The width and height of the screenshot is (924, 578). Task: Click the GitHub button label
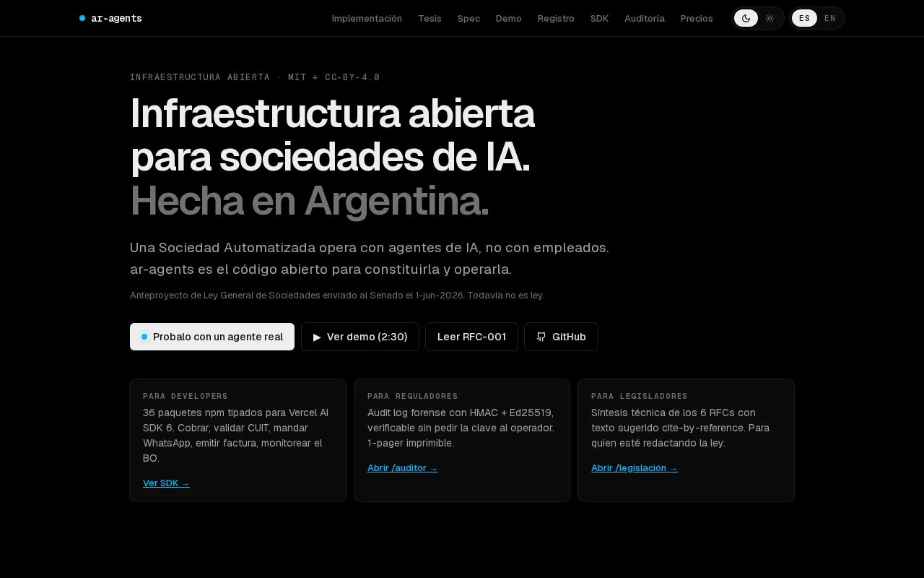pyautogui.click(x=569, y=337)
